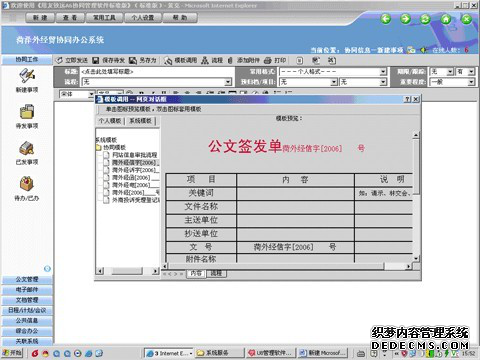480x360 pixels.
Task: Open the 待办/已办 sidebar icon
Action: click(27, 184)
